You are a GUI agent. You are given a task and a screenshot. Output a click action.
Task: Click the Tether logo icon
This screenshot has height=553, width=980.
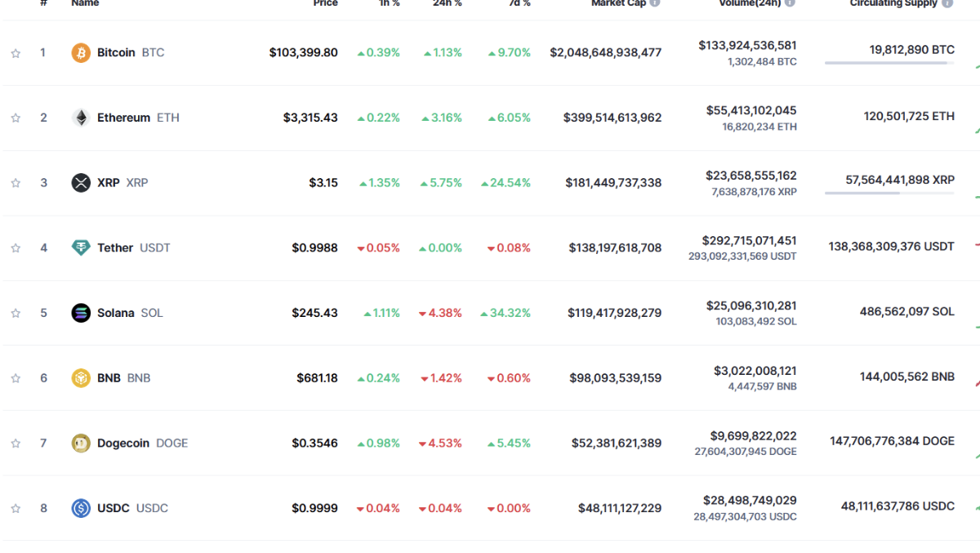(81, 248)
